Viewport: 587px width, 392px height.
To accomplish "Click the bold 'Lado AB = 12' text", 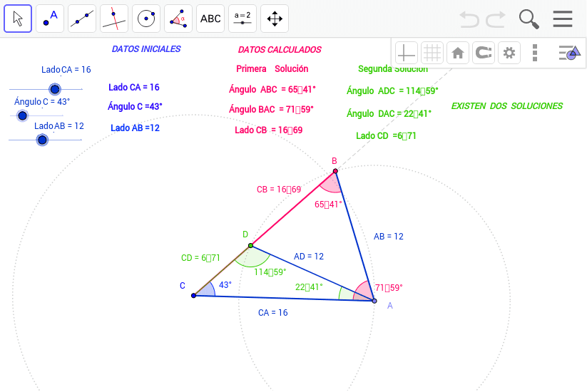I will click(x=135, y=128).
